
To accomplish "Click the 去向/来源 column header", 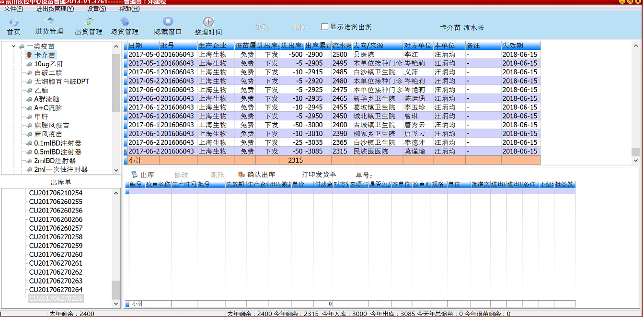I will (378, 46).
